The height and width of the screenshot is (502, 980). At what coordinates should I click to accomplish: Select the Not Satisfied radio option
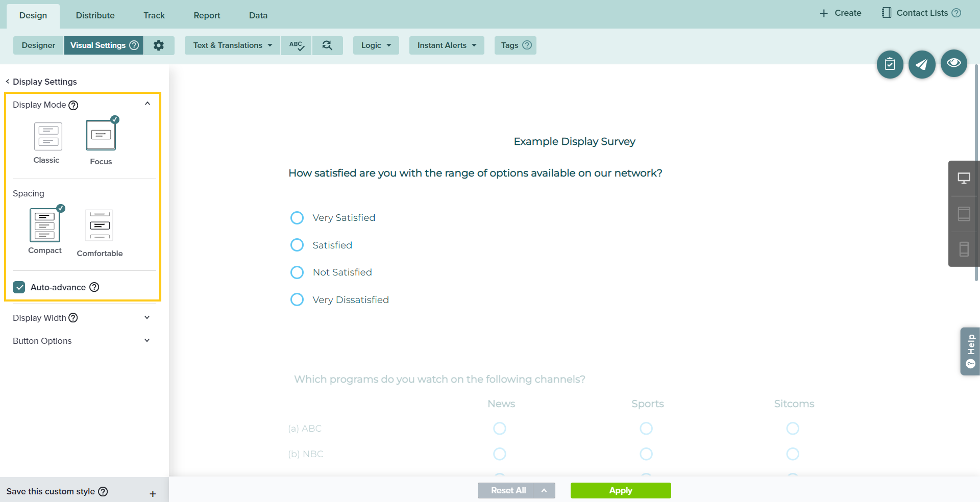pos(297,272)
